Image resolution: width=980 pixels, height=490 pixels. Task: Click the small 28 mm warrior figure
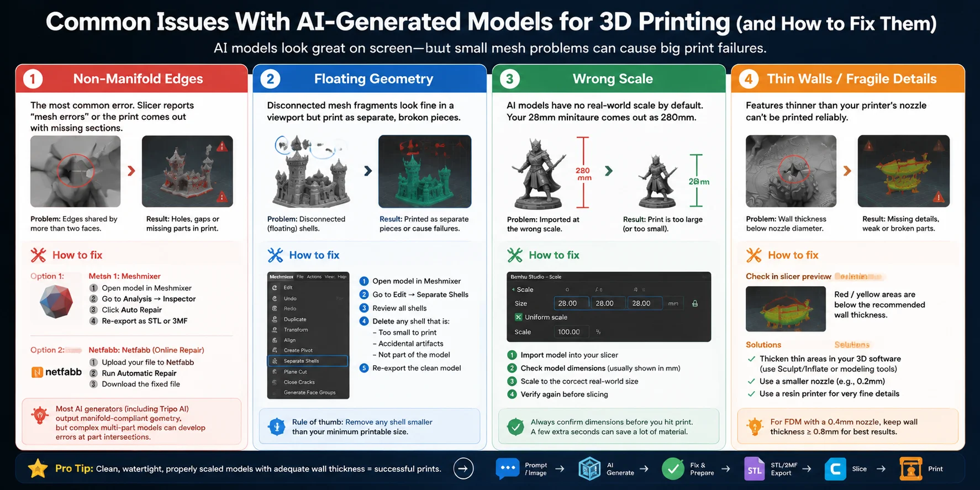coord(657,181)
